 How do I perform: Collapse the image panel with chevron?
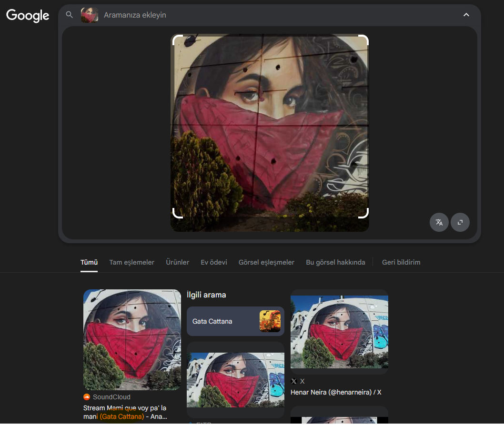(x=466, y=15)
